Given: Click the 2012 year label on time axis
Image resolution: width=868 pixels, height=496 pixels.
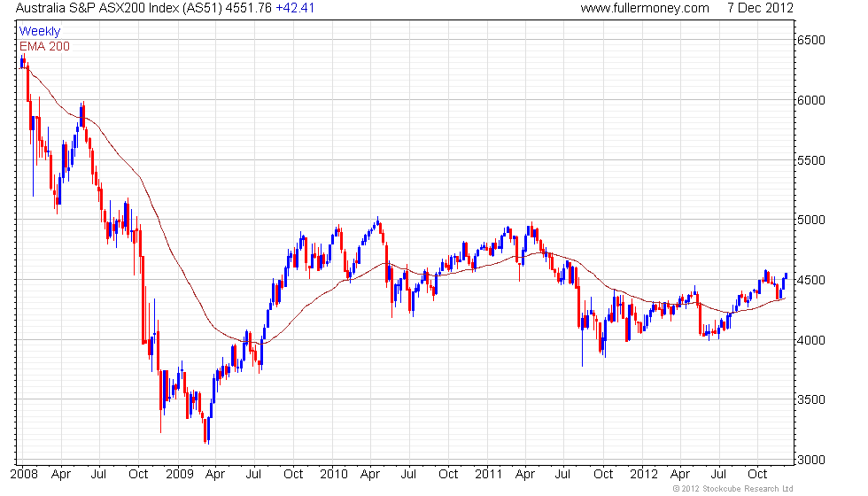Looking at the screenshot, I should [x=644, y=475].
